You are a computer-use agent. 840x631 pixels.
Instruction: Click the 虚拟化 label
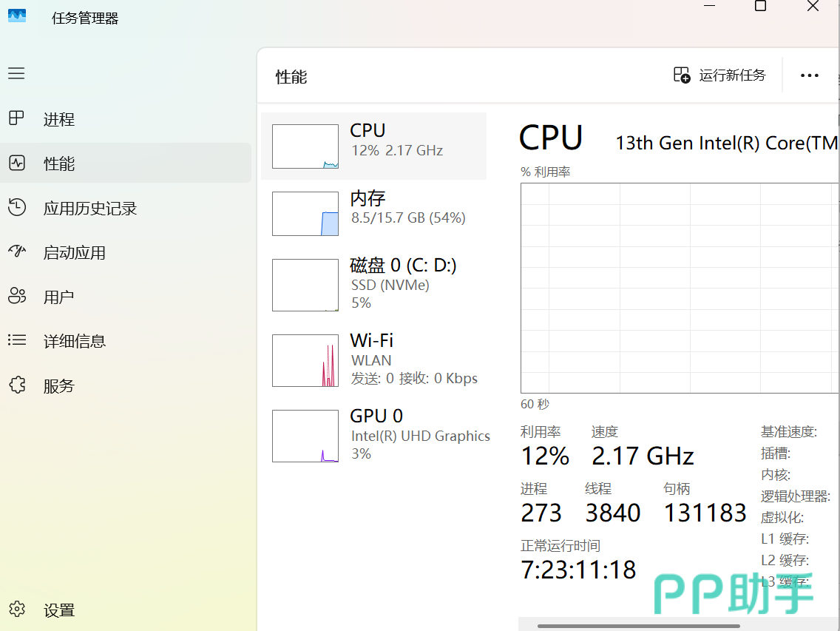[x=782, y=517]
